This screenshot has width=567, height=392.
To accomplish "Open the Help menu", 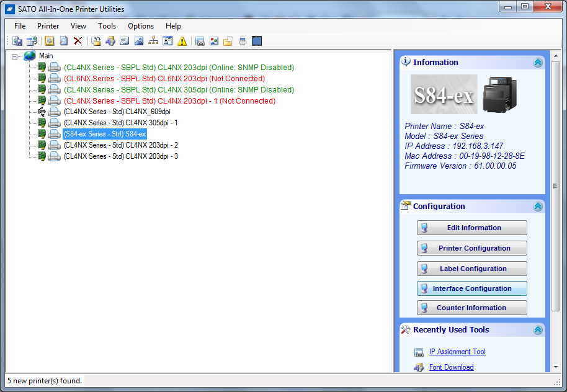I will coord(173,26).
